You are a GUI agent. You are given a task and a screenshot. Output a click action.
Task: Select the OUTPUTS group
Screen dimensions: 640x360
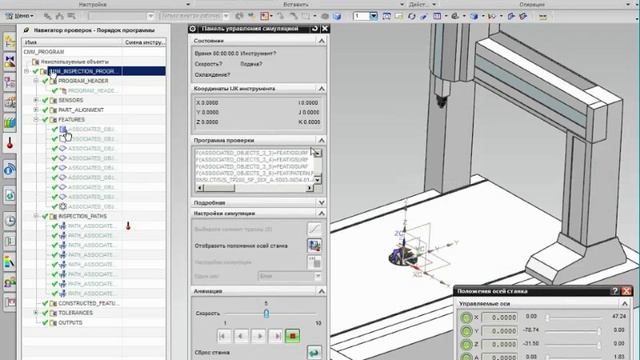[70, 322]
